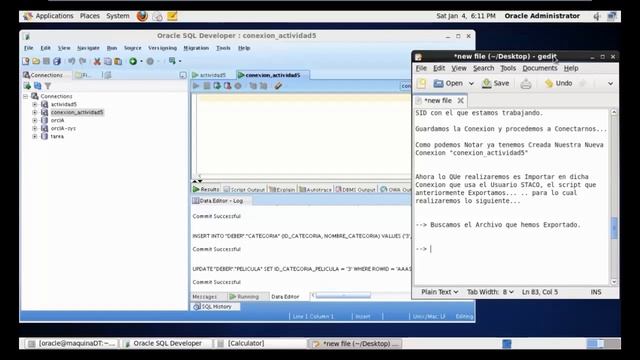Click the Undo icon in SQL Developer toolbar
The image size is (640, 360).
(x=71, y=61)
